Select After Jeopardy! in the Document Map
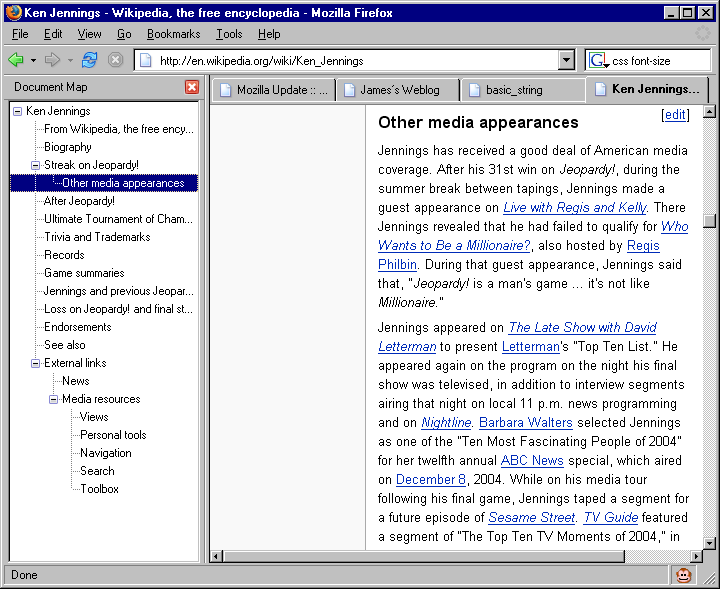 pos(79,201)
